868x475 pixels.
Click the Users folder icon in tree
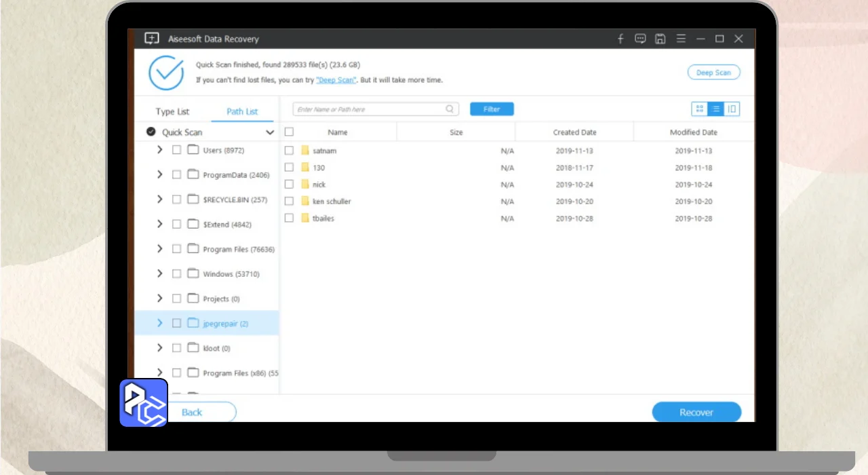coord(193,150)
